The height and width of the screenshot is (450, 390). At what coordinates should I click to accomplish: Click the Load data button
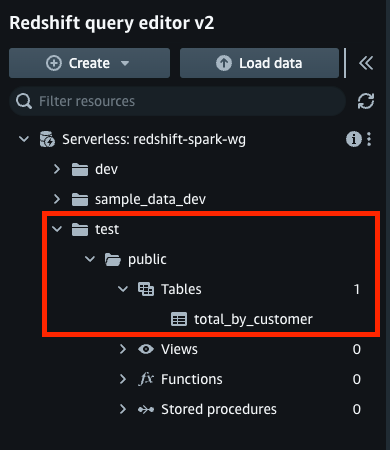259,63
